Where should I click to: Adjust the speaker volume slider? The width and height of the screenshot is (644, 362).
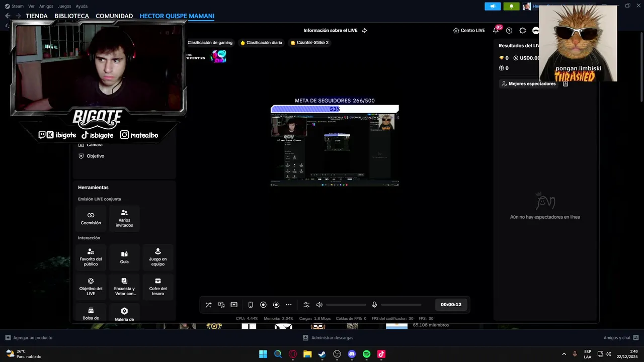click(x=346, y=305)
